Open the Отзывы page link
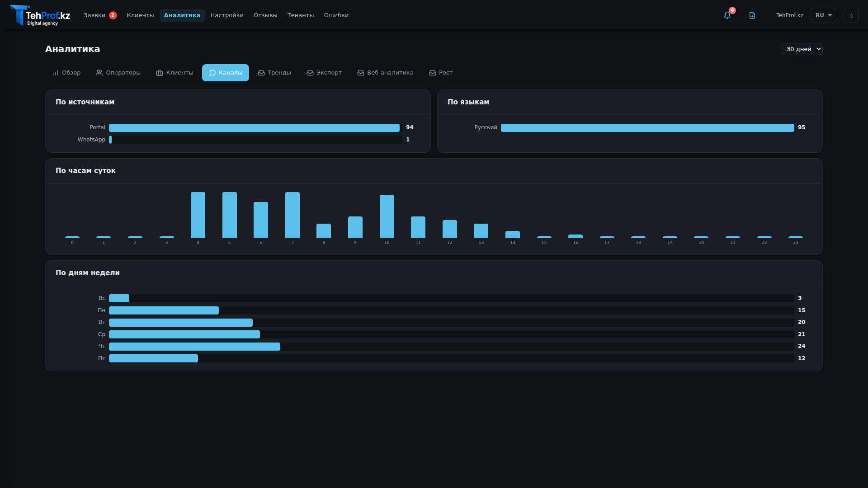Image resolution: width=868 pixels, height=488 pixels. [265, 15]
